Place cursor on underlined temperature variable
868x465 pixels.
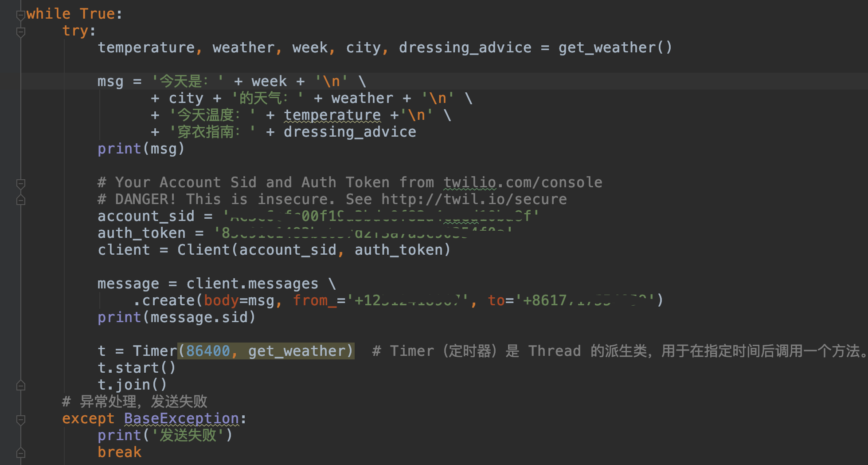(332, 115)
